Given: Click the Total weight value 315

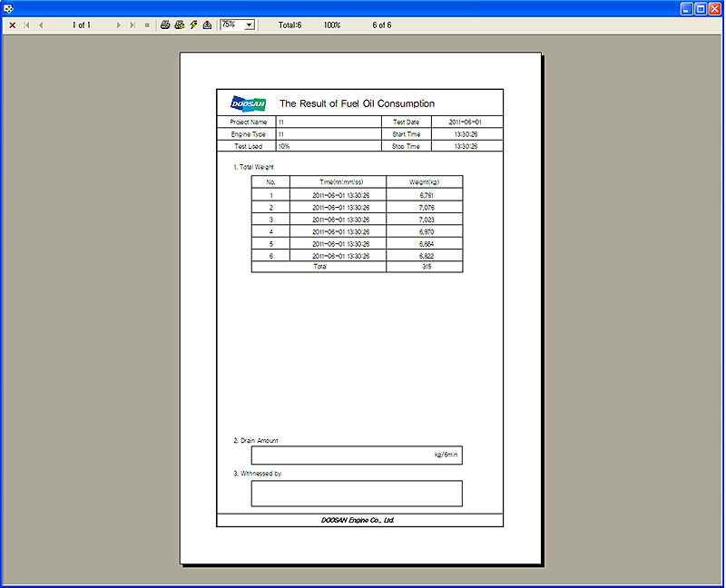Looking at the screenshot, I should (x=425, y=267).
